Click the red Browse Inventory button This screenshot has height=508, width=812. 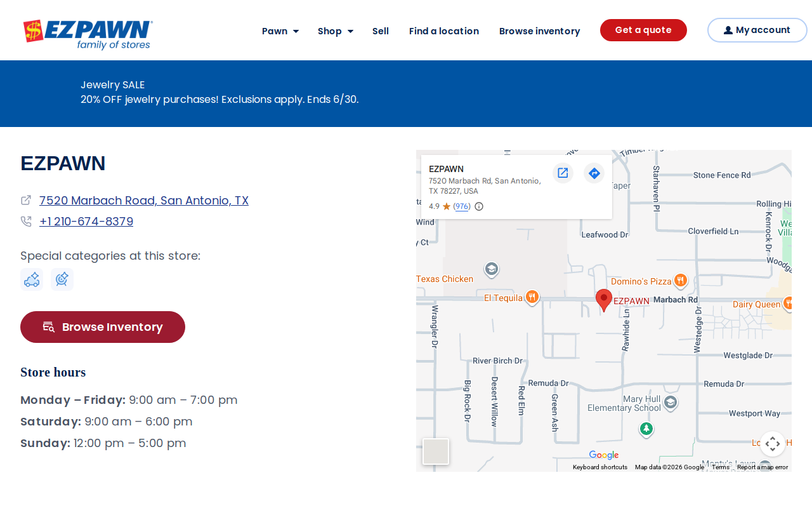[103, 327]
